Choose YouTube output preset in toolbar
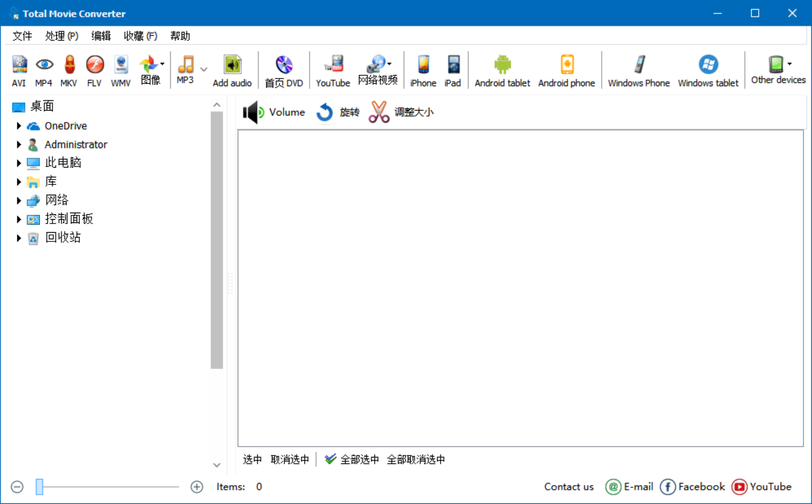 (333, 71)
